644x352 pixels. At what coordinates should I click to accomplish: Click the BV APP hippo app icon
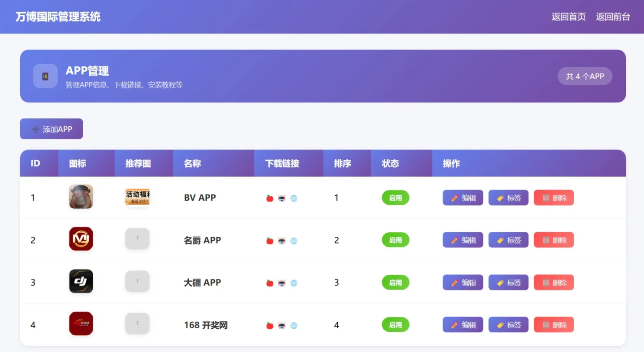tap(81, 197)
